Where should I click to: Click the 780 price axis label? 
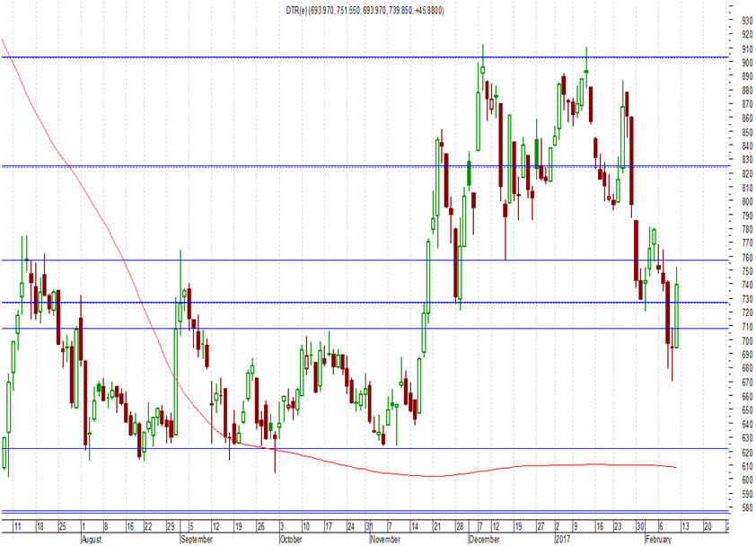coord(747,229)
